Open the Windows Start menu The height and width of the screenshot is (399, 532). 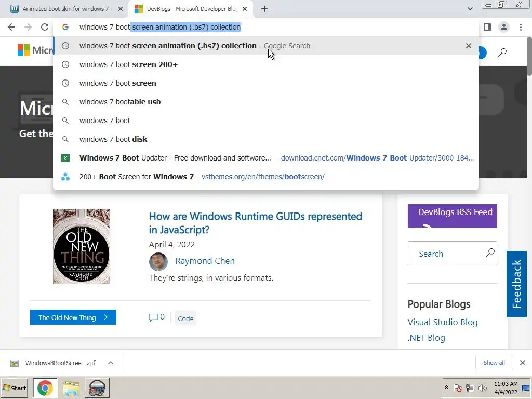click(14, 388)
